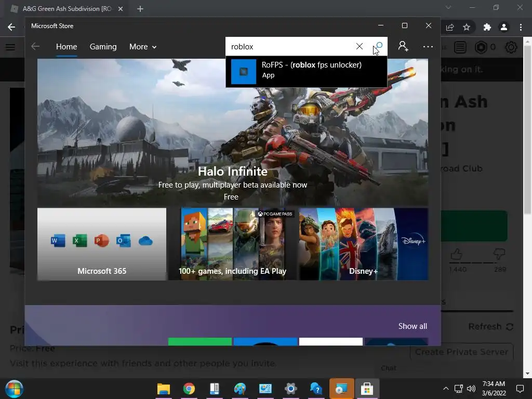Open the Chrome profile icon
The width and height of the screenshot is (532, 399).
[504, 27]
